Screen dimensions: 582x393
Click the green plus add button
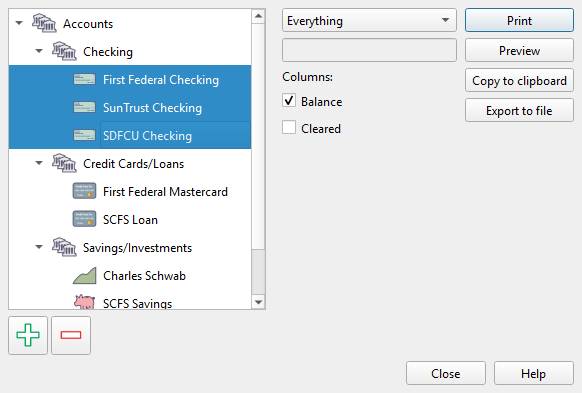[28, 335]
